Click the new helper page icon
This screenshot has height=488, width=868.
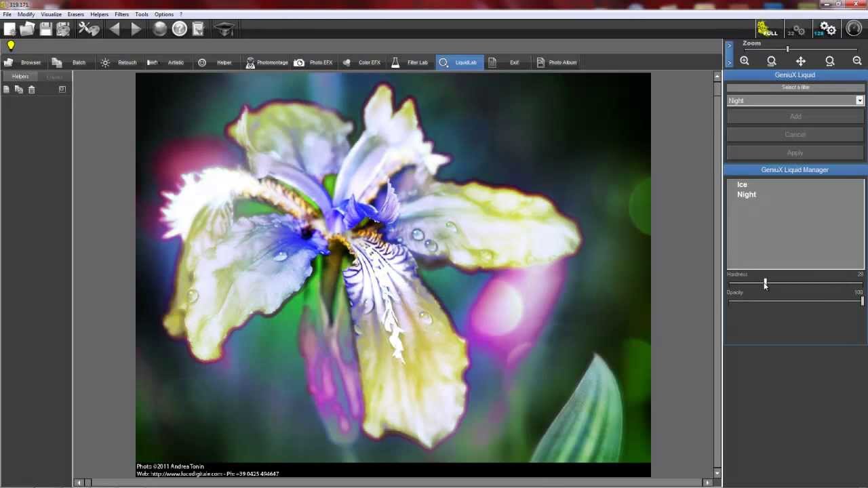(6, 89)
